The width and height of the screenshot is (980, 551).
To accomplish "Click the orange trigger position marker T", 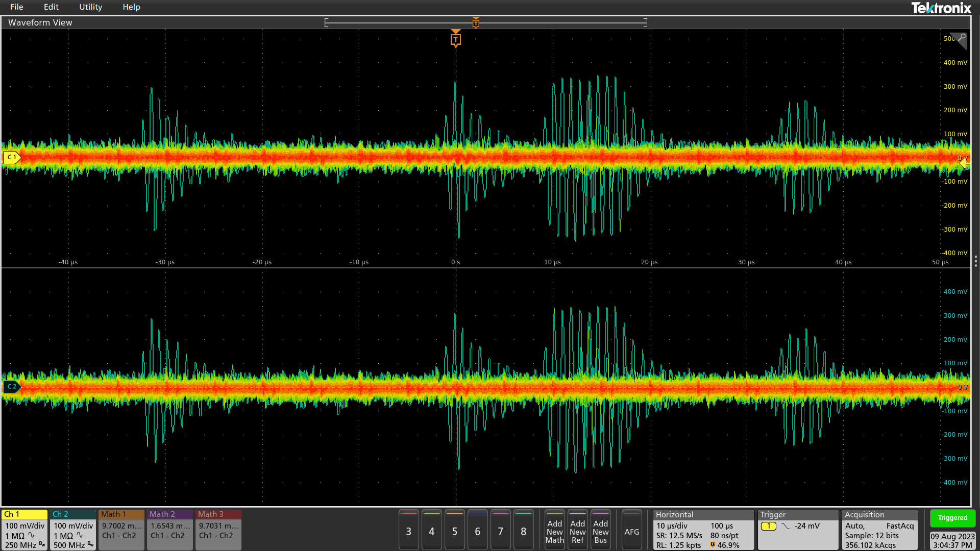I will tap(456, 40).
